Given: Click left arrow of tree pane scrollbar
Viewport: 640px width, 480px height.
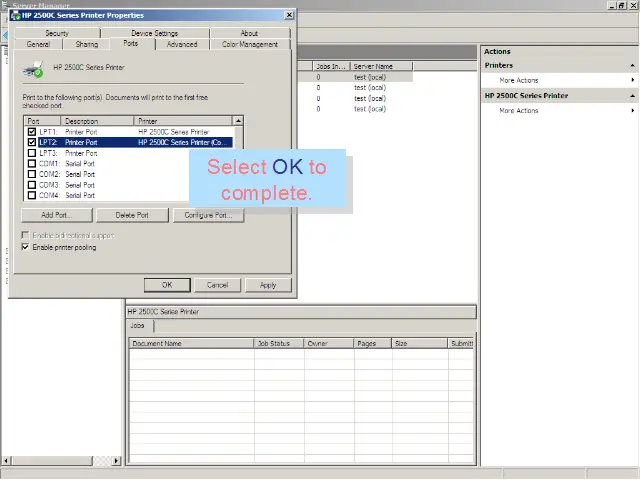Looking at the screenshot, I should (x=6, y=460).
